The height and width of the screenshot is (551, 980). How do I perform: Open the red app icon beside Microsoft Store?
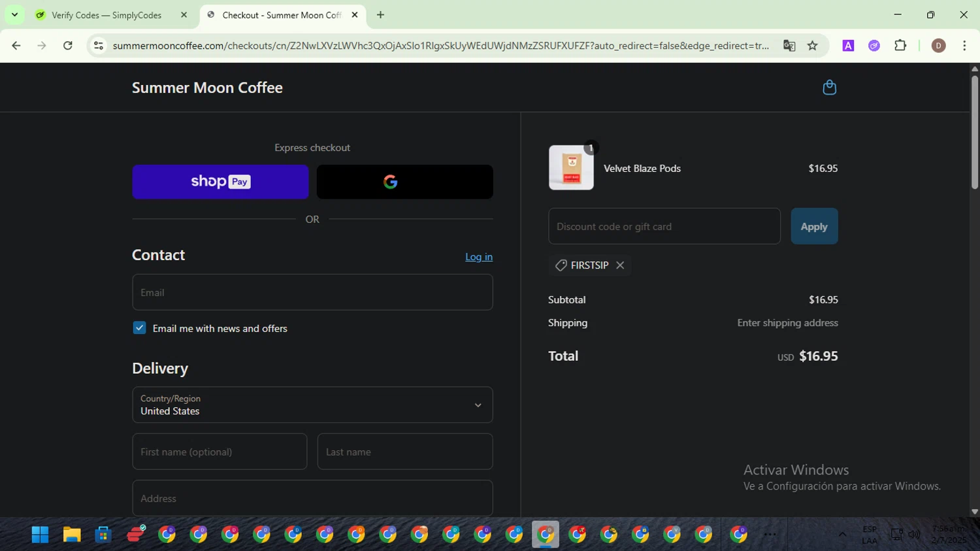point(135,535)
